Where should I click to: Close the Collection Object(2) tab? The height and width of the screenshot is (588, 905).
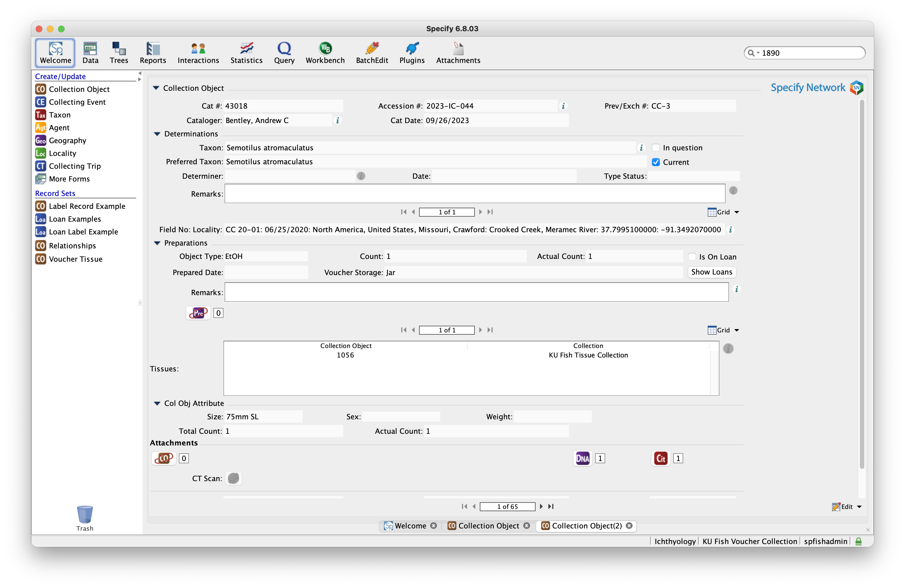[x=629, y=526]
